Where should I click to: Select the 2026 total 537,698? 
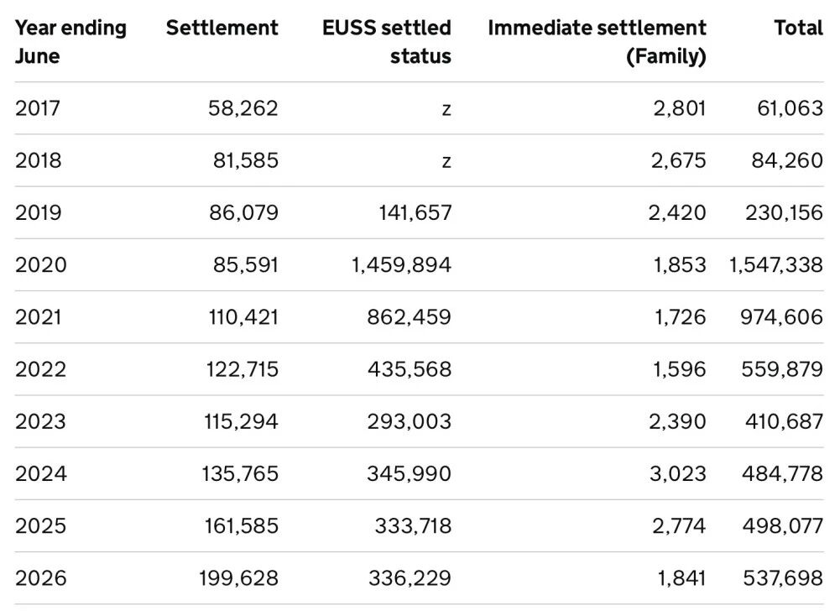783,578
